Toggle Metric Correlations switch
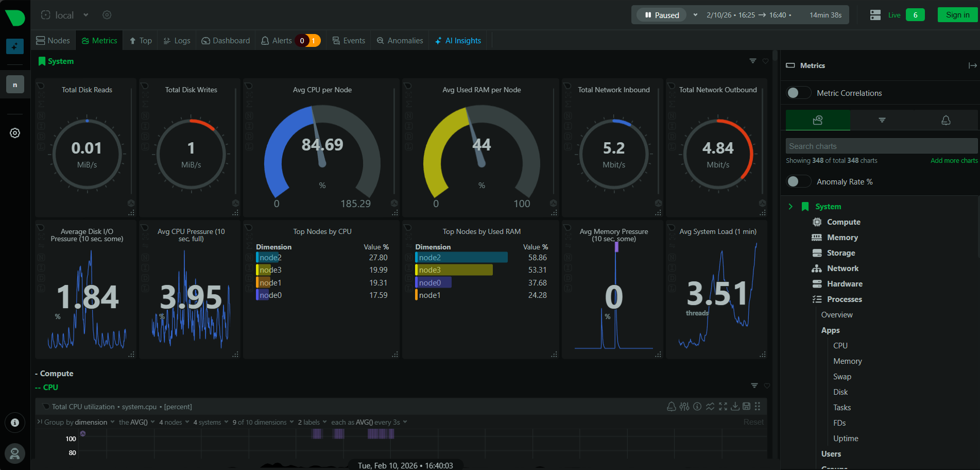Image resolution: width=980 pixels, height=470 pixels. [x=799, y=93]
